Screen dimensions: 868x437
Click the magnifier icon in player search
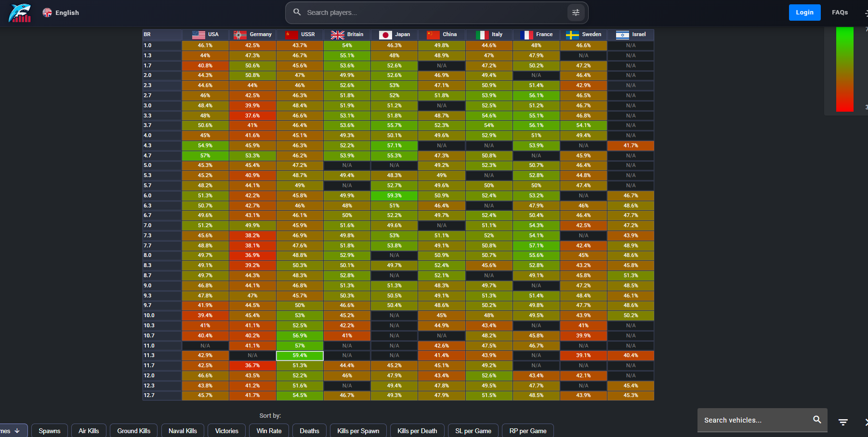(x=297, y=13)
